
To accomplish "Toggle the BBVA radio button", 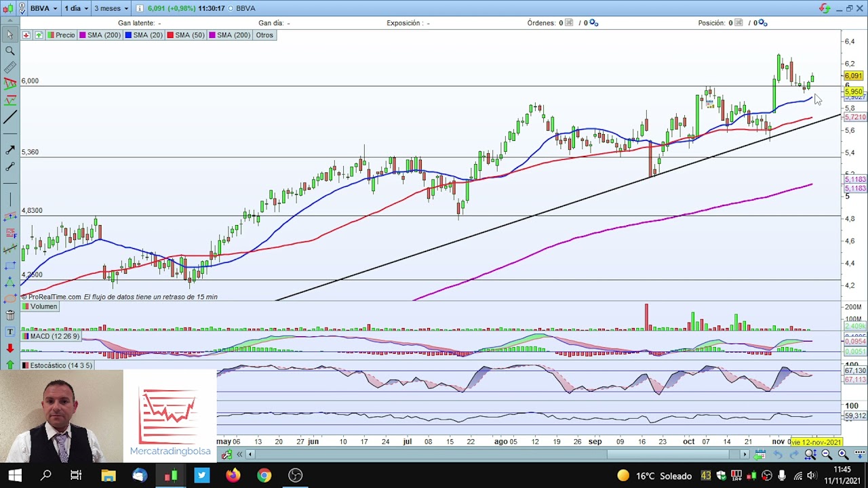I will coord(231,8).
